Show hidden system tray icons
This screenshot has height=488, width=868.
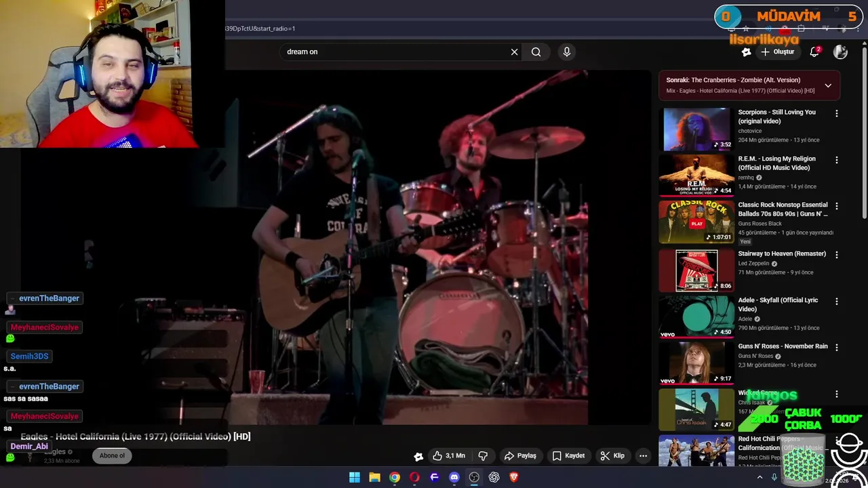pyautogui.click(x=759, y=477)
